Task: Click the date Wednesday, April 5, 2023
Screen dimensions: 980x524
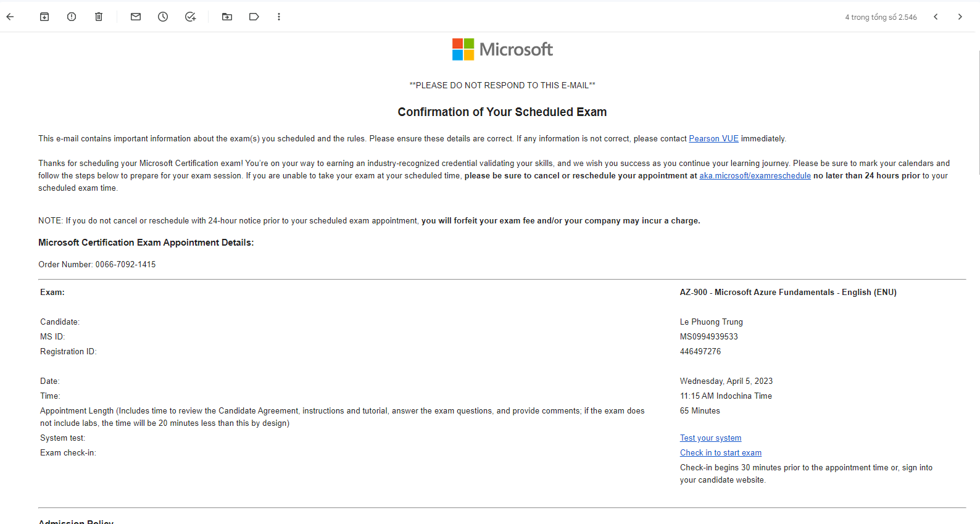Action: (x=726, y=381)
